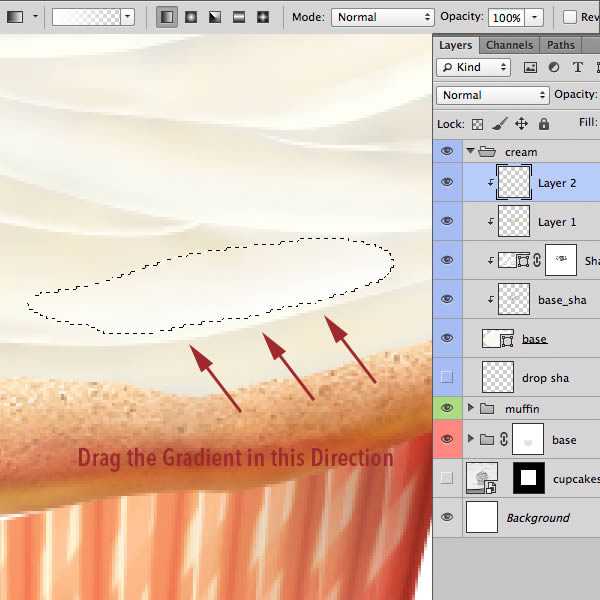Filter for adjustment layers icon
The height and width of the screenshot is (600, 600).
click(554, 67)
